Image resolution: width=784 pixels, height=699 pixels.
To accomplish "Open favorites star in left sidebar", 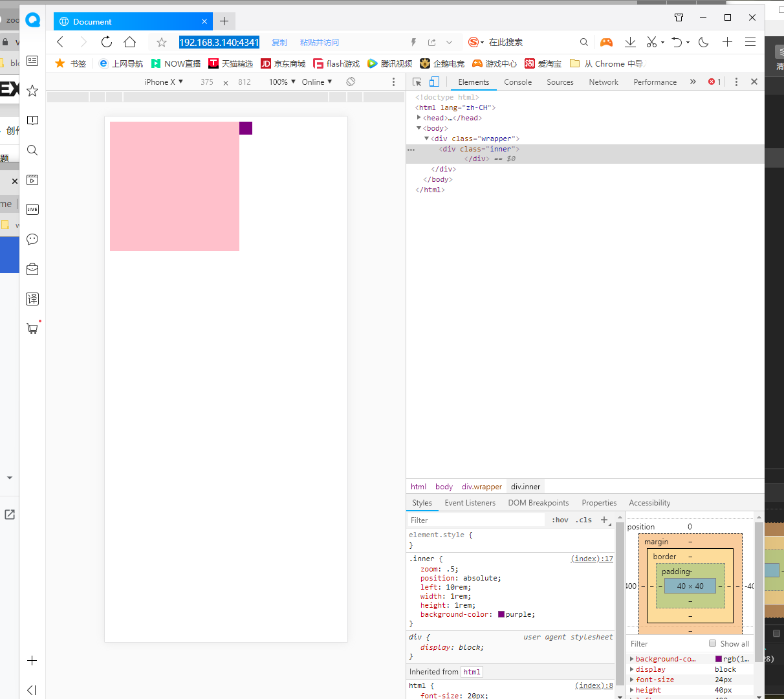I will [32, 91].
